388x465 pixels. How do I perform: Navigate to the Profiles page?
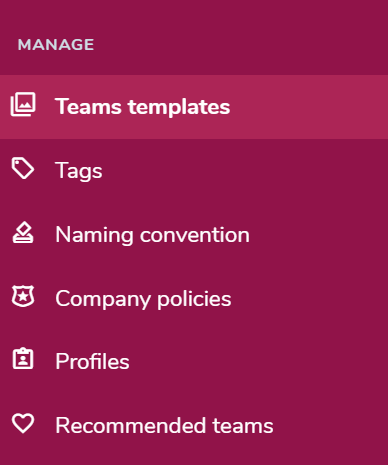point(194,362)
